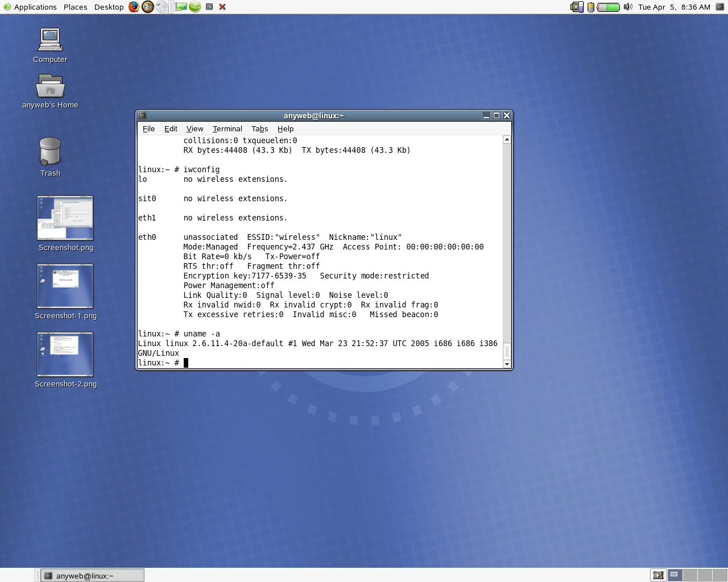This screenshot has width=728, height=582.
Task: Open the terminal Help menu
Action: tap(286, 129)
